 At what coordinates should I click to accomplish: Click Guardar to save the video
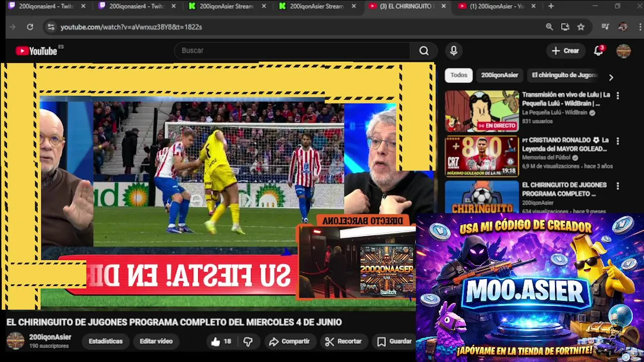[x=395, y=341]
